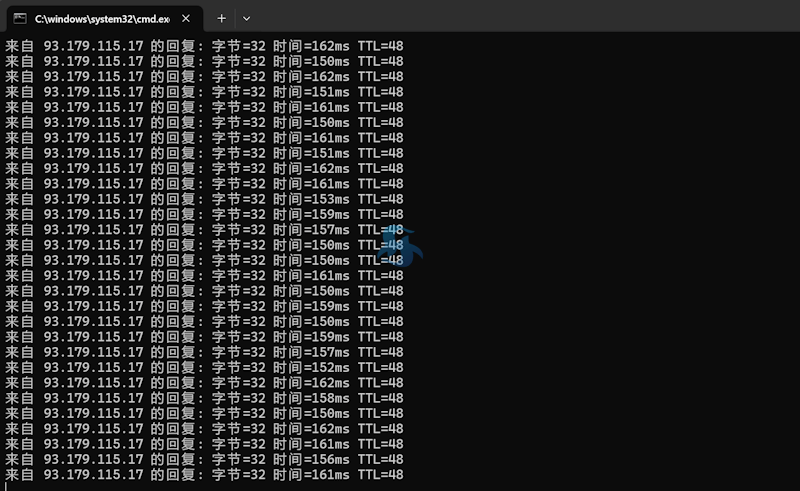Click 字节=32 on the 153ms reply line

point(239,199)
